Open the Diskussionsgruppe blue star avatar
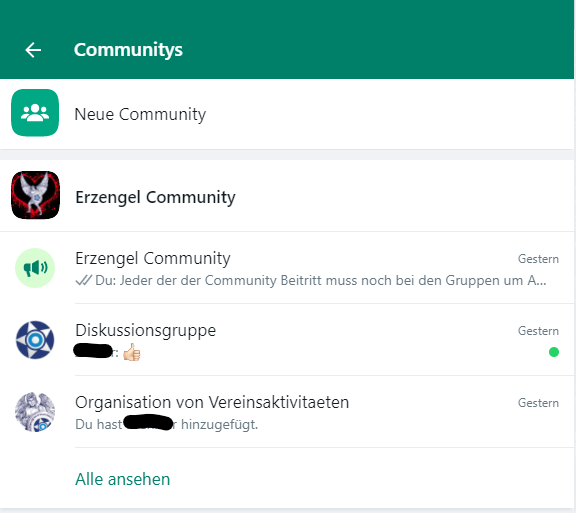This screenshot has width=576, height=513. (35, 340)
